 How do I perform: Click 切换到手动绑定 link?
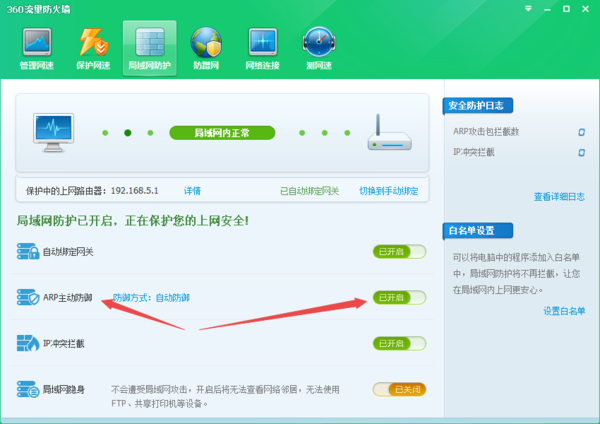389,190
